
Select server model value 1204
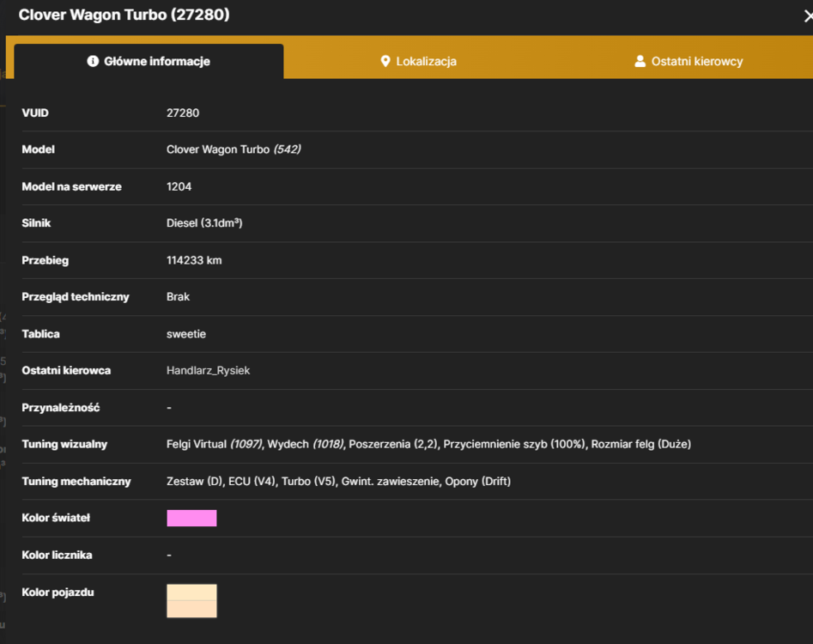click(179, 186)
